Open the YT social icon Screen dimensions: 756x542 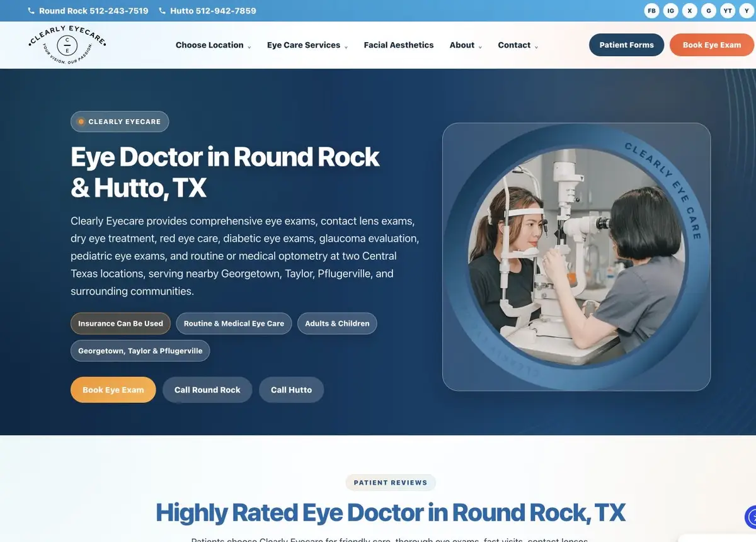pyautogui.click(x=728, y=11)
